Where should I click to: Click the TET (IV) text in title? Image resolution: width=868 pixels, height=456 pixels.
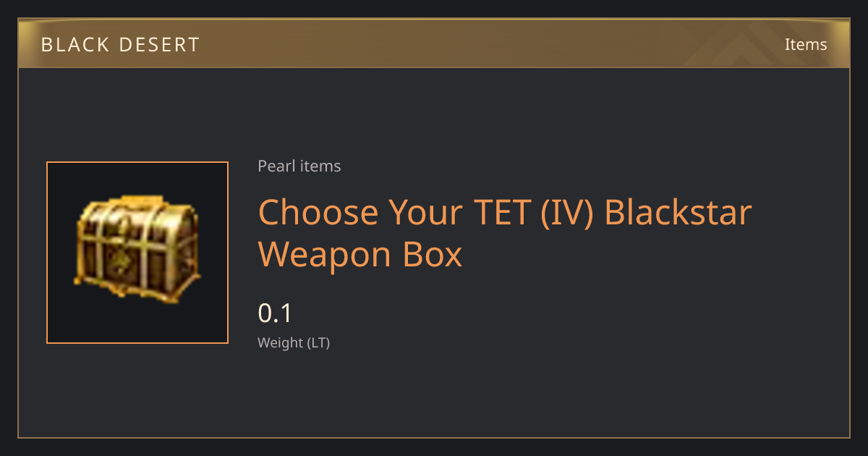click(534, 212)
